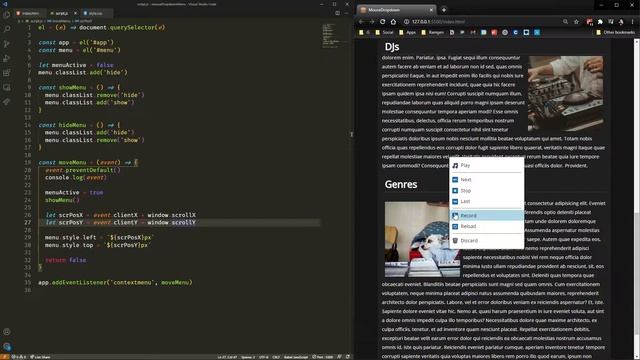Image resolution: width=640 pixels, height=360 pixels.
Task: Choose Play in the context menu
Action: (x=487, y=165)
